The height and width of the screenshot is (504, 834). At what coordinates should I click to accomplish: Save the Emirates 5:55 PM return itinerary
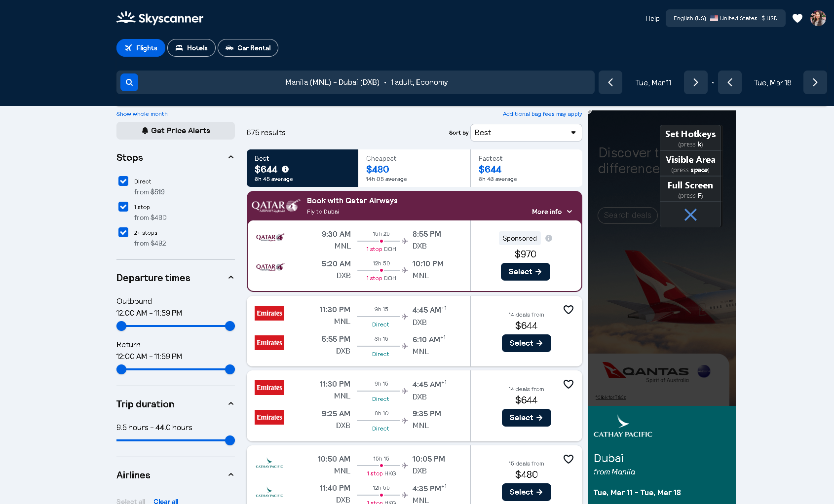click(569, 310)
